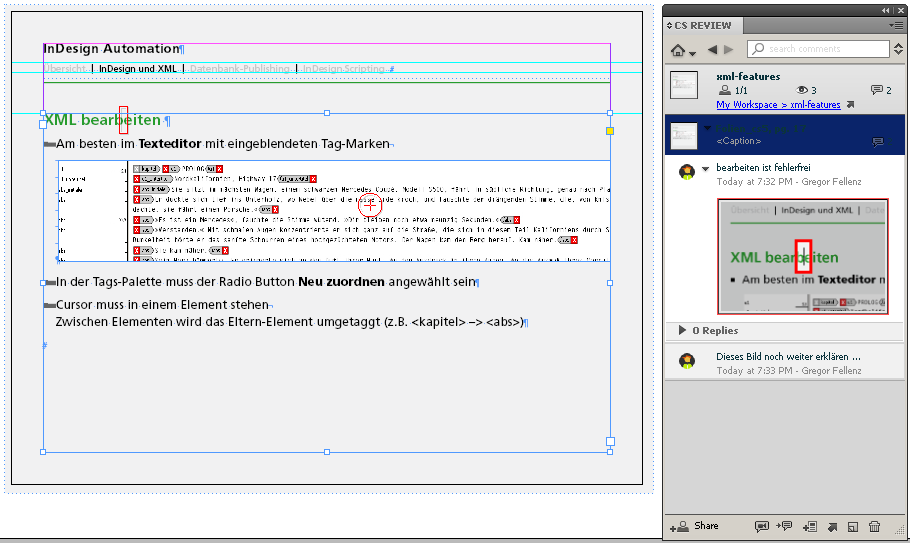Select the CS REVIEW tab

click(x=703, y=26)
